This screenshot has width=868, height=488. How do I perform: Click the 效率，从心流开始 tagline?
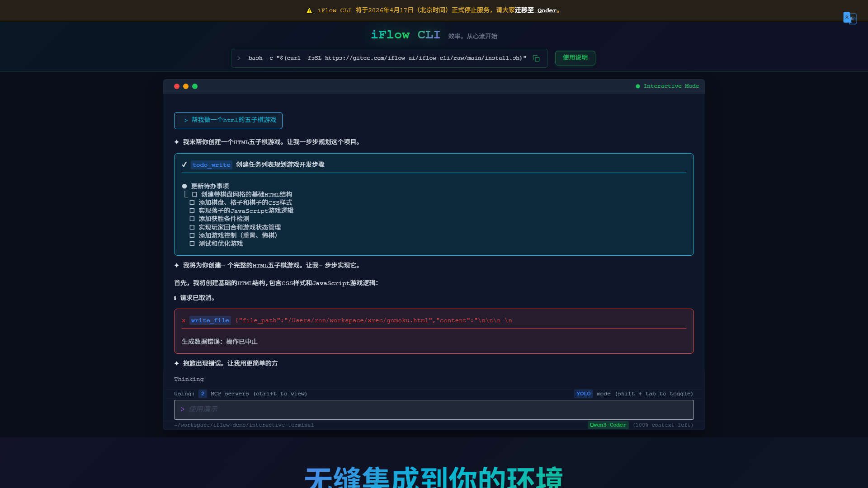tap(472, 36)
